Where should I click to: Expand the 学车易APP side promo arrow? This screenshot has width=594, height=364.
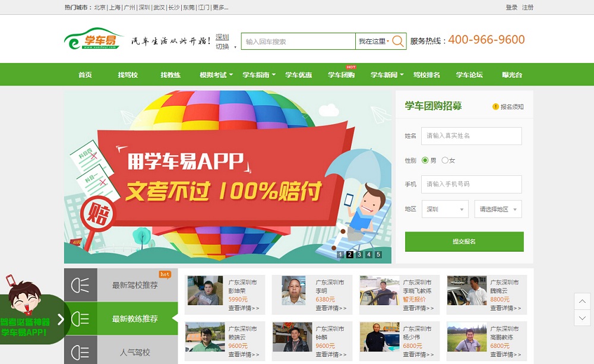pos(61,319)
